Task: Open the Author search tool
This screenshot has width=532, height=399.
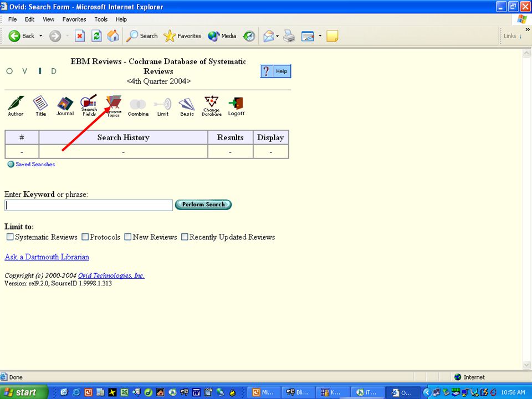Action: tap(16, 105)
